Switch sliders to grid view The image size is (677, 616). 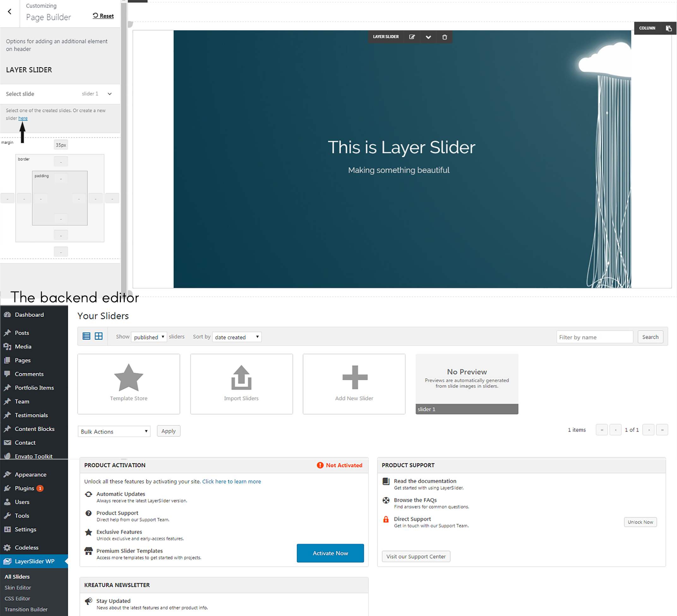(x=99, y=336)
